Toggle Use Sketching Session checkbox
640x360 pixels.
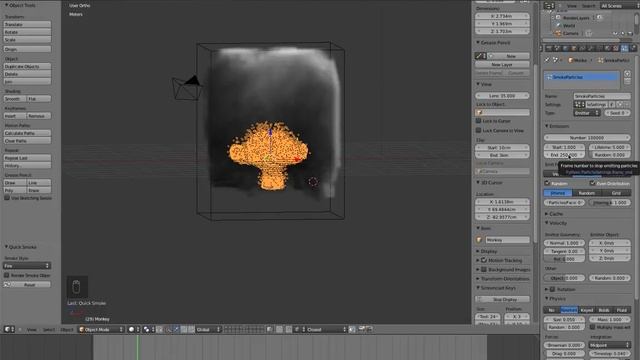(x=7, y=198)
